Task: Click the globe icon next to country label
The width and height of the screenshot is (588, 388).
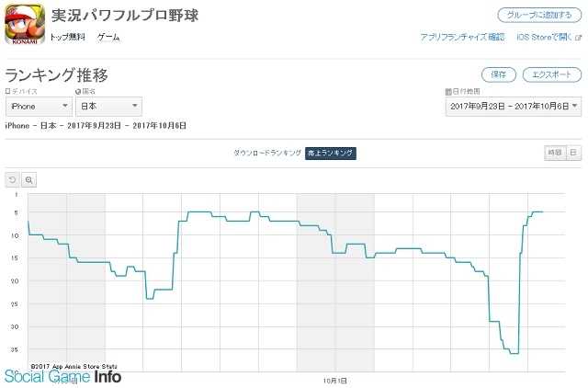Action: tap(78, 91)
